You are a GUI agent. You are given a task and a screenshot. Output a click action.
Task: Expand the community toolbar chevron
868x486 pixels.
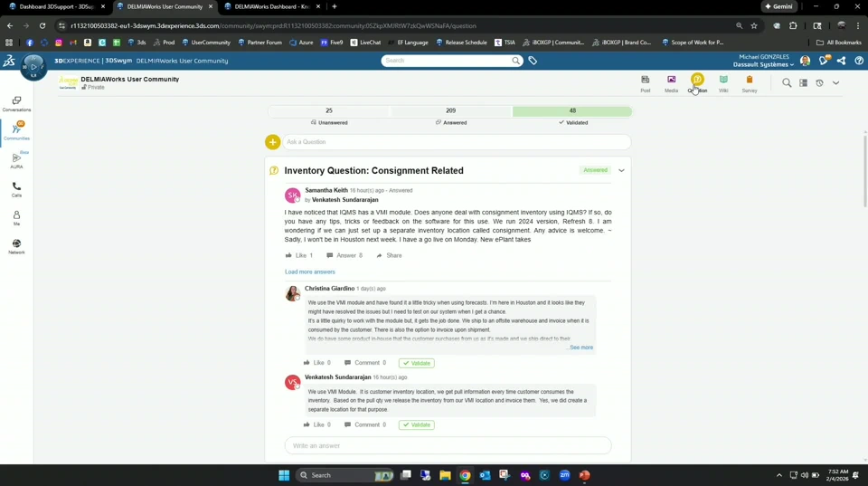pos(835,83)
